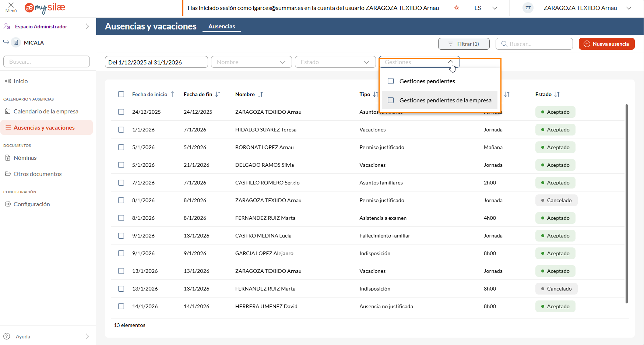The height and width of the screenshot is (345, 644).
Task: Sort by Fecha de inicio arrow
Action: click(x=173, y=94)
